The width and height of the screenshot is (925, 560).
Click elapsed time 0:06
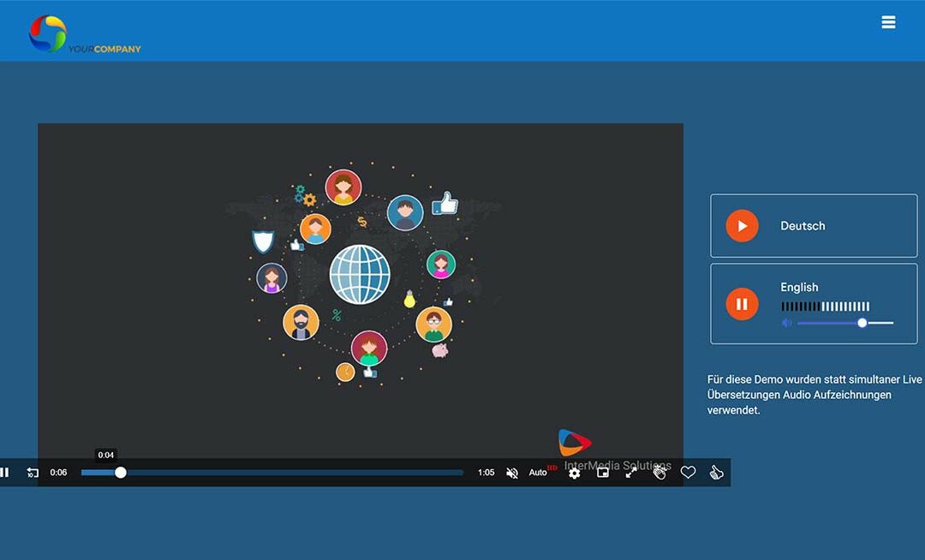coord(58,473)
